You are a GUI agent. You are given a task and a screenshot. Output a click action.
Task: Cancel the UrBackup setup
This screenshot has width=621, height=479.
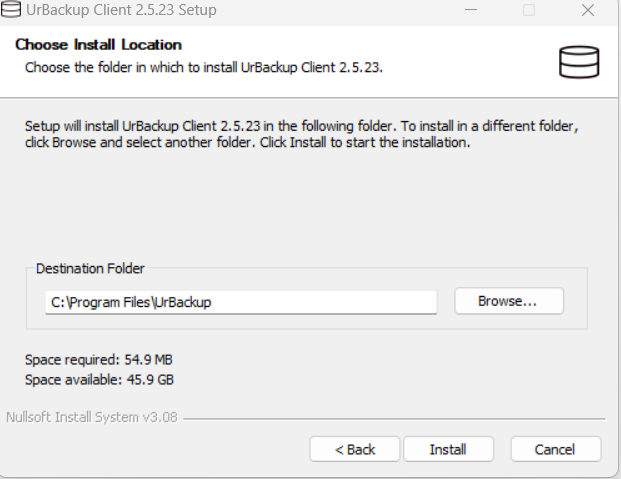[556, 449]
